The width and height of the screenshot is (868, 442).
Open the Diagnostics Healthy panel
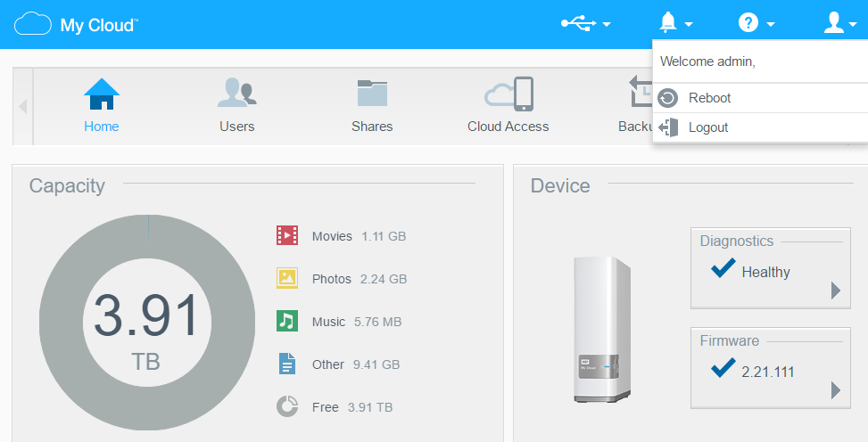(x=771, y=267)
